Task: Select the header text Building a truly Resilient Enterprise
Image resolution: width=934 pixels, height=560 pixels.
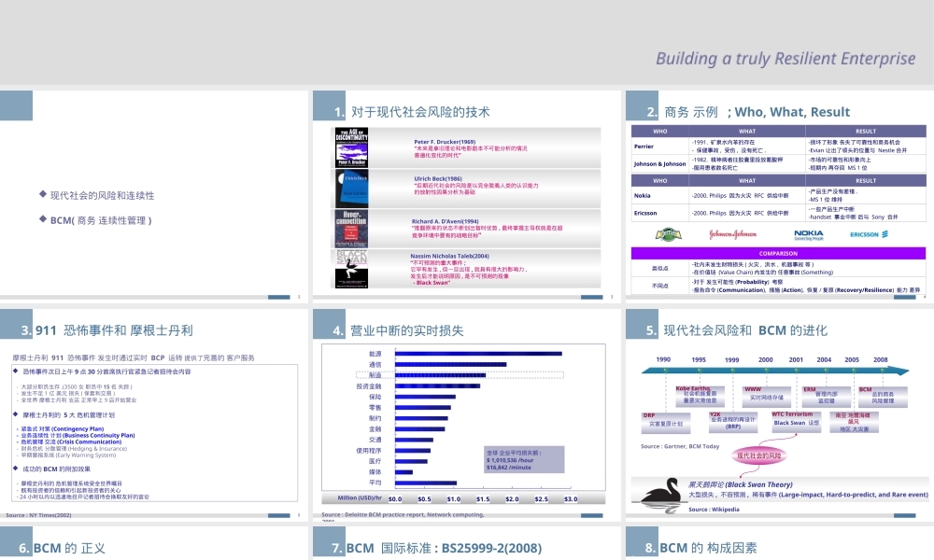Action: [785, 58]
